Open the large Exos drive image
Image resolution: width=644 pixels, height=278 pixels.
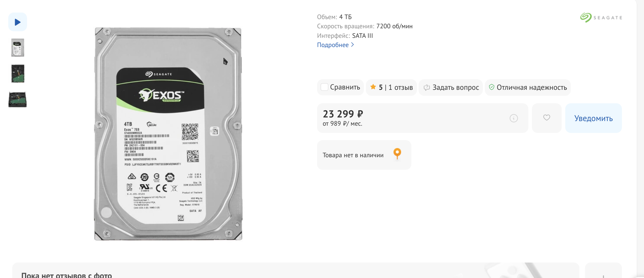[168, 134]
